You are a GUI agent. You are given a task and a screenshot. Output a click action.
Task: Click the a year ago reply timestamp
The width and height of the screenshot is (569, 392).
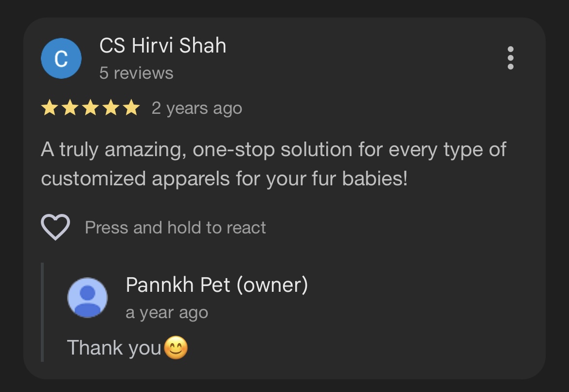[166, 313]
